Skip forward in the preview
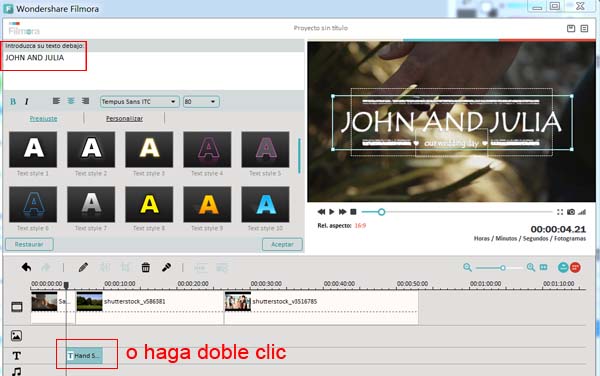Image resolution: width=600 pixels, height=376 pixels. click(342, 212)
